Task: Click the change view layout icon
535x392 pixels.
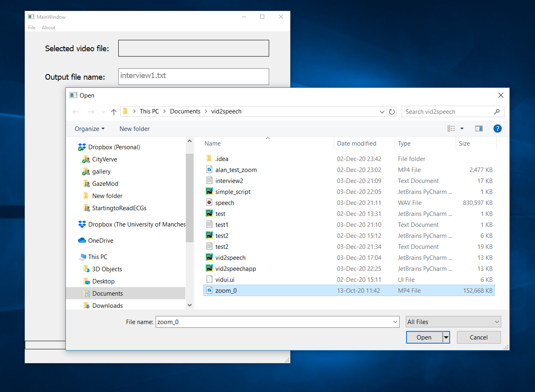Action: (x=451, y=128)
